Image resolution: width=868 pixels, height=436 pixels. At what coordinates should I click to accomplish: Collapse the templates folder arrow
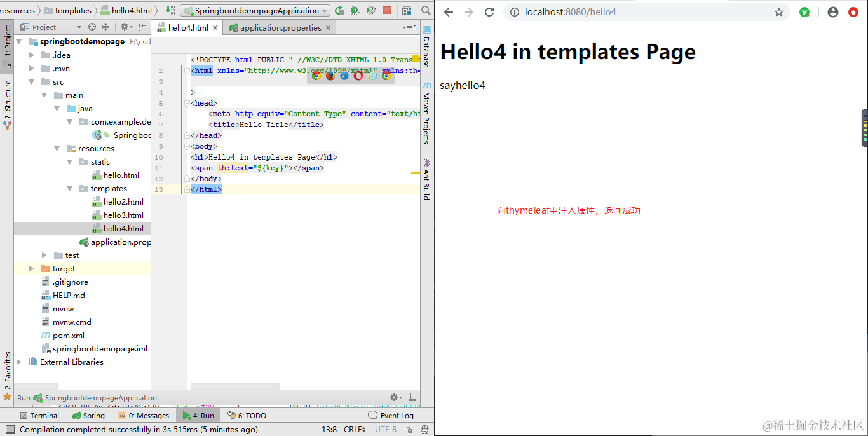point(70,189)
